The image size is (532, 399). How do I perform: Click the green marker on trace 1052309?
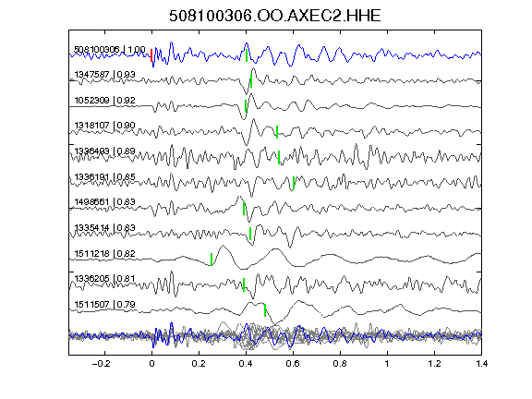[x=246, y=106]
